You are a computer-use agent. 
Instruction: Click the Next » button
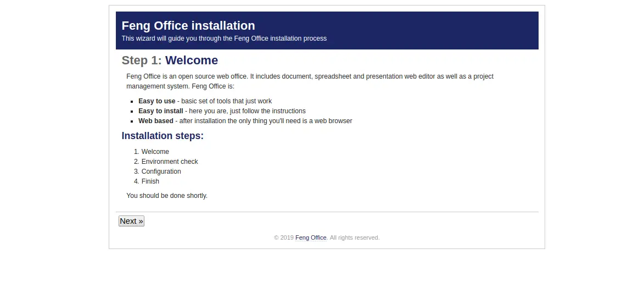pos(131,221)
